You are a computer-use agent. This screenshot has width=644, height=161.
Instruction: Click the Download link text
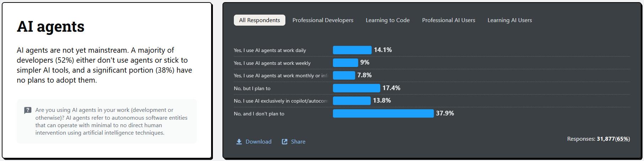click(x=258, y=142)
